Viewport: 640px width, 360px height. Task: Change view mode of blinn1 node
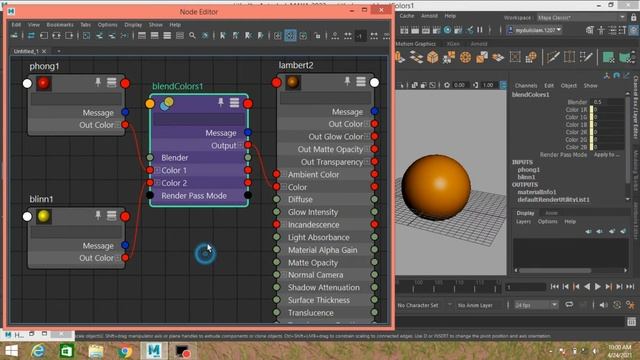click(111, 216)
